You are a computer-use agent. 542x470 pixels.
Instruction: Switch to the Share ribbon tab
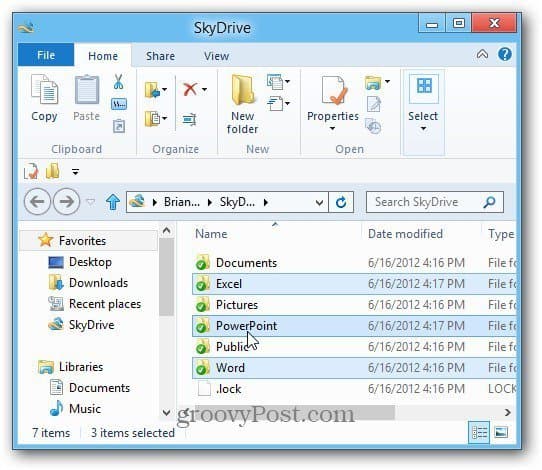(x=160, y=56)
